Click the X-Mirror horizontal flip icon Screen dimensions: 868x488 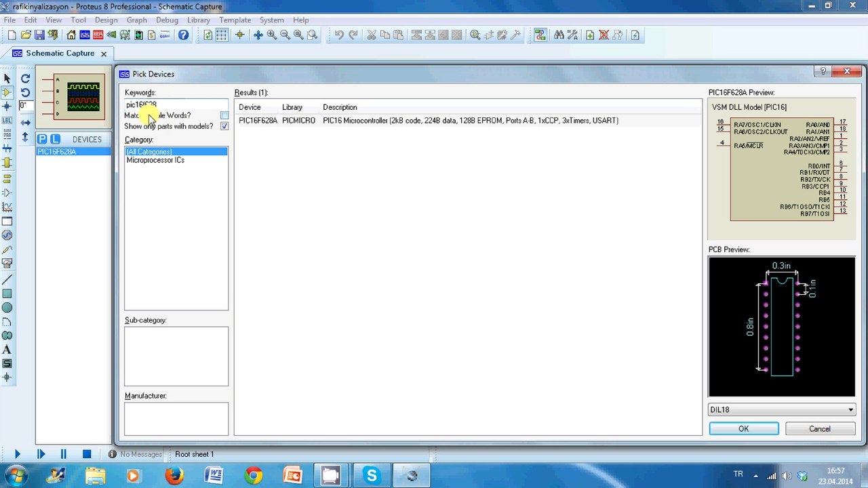[x=26, y=123]
